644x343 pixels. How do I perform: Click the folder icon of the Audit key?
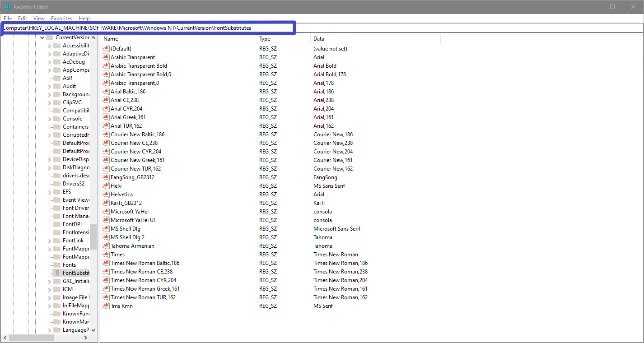(57, 86)
